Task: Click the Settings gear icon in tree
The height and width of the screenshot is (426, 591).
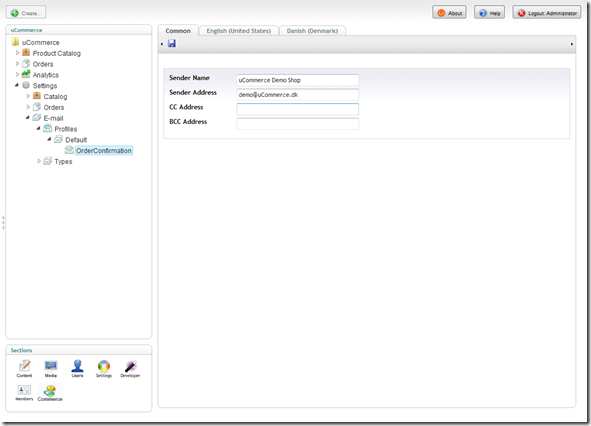Action: pos(26,85)
